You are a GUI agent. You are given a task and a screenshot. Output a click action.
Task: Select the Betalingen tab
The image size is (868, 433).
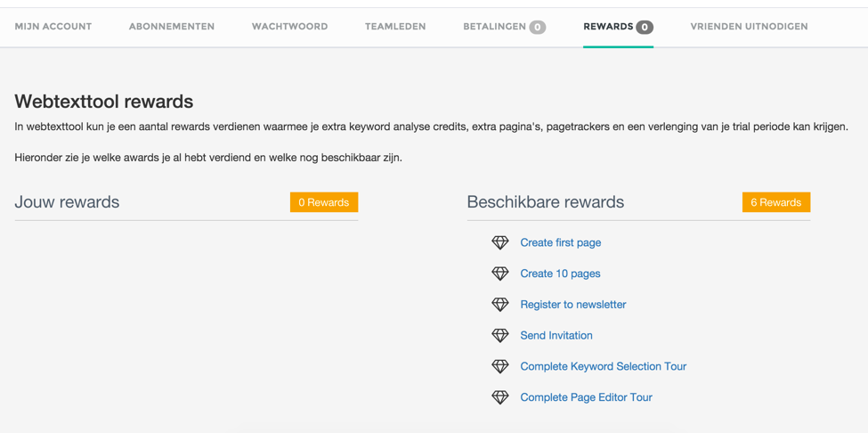click(x=503, y=27)
